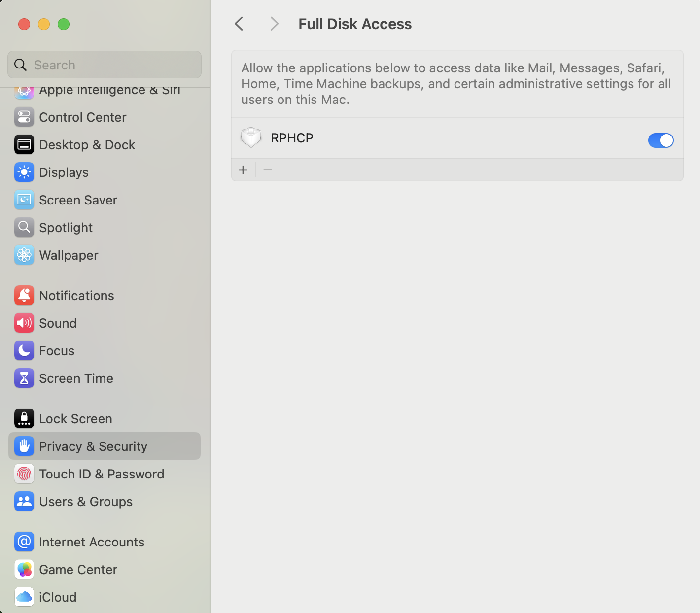Open Focus settings pane
The width and height of the screenshot is (700, 613).
click(57, 351)
